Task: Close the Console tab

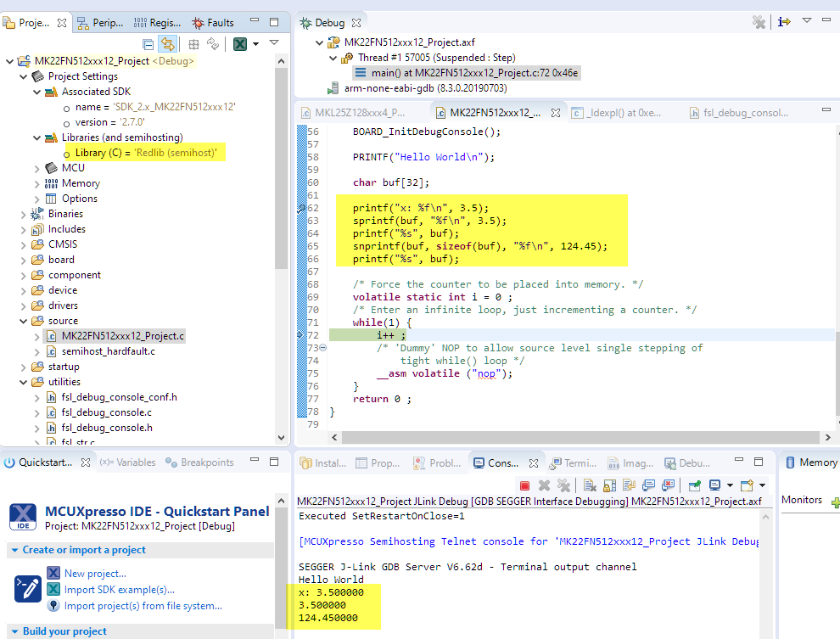Action: 534,463
